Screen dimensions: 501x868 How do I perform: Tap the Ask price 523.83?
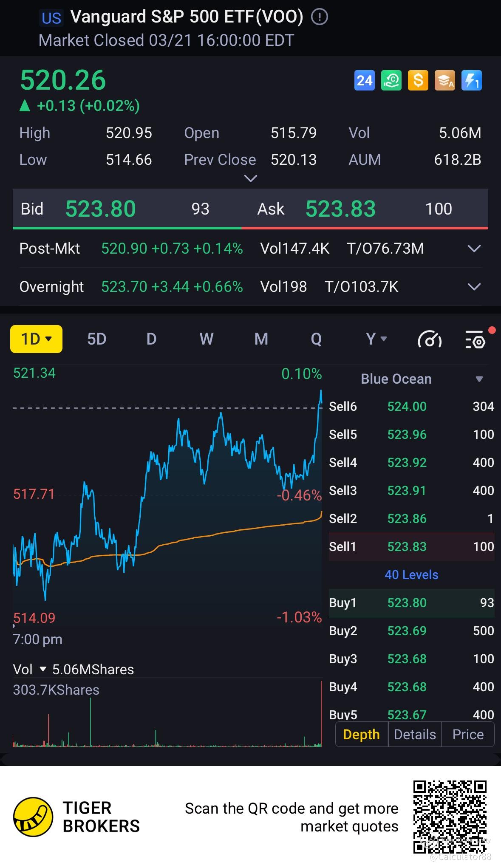(341, 209)
